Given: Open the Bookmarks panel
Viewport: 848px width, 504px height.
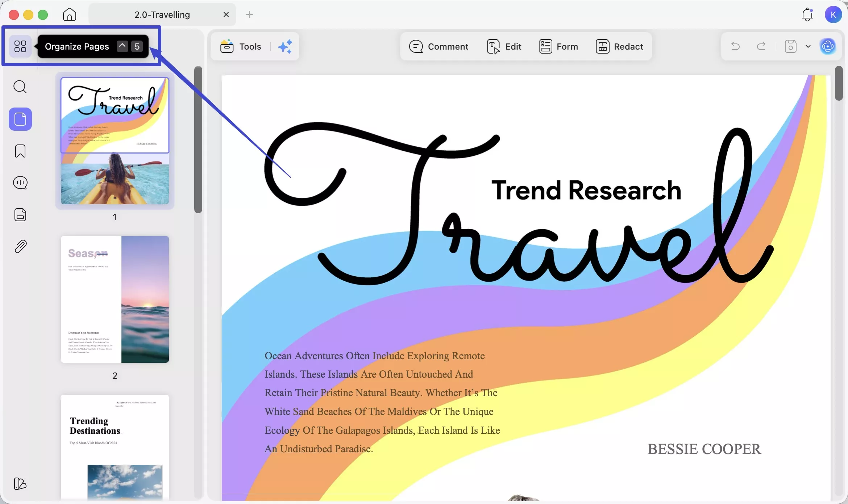Looking at the screenshot, I should click(x=20, y=151).
